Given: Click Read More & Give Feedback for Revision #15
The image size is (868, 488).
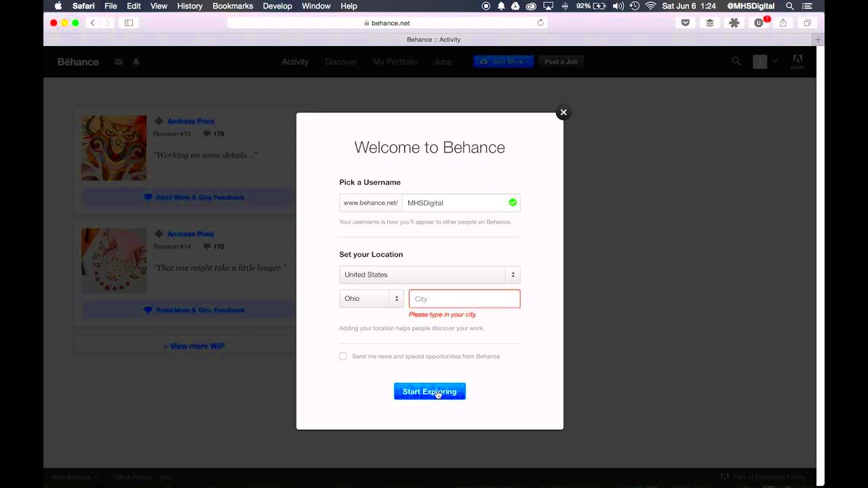Looking at the screenshot, I should click(194, 197).
